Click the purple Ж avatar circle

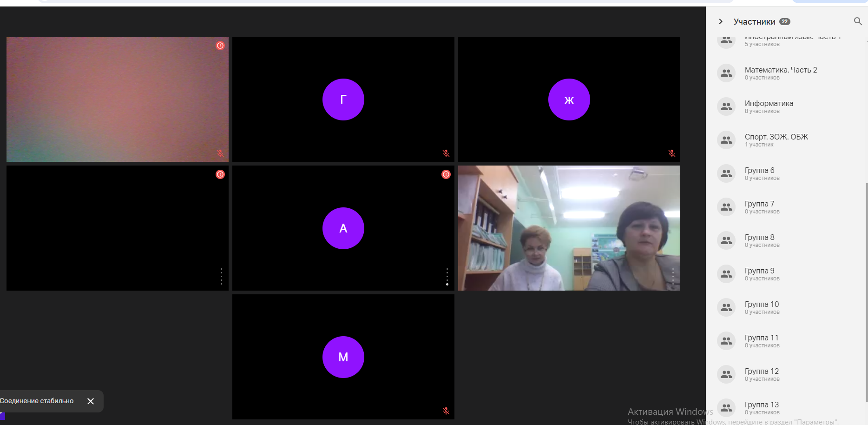pos(569,100)
